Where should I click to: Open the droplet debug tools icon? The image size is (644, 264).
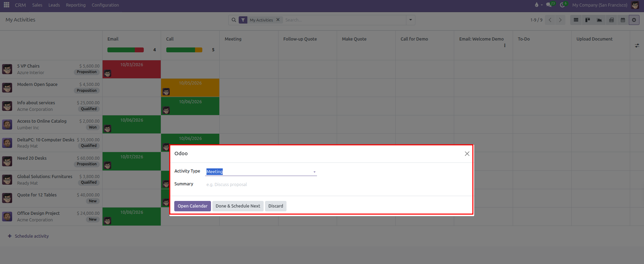(x=537, y=5)
